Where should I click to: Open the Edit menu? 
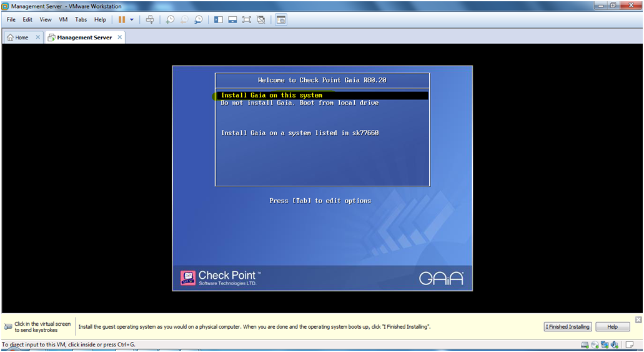point(27,20)
